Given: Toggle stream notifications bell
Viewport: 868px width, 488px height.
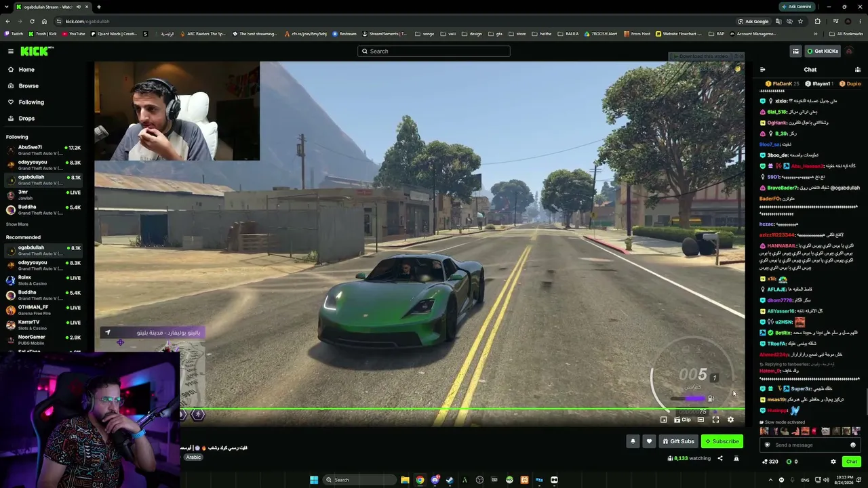Looking at the screenshot, I should (633, 441).
